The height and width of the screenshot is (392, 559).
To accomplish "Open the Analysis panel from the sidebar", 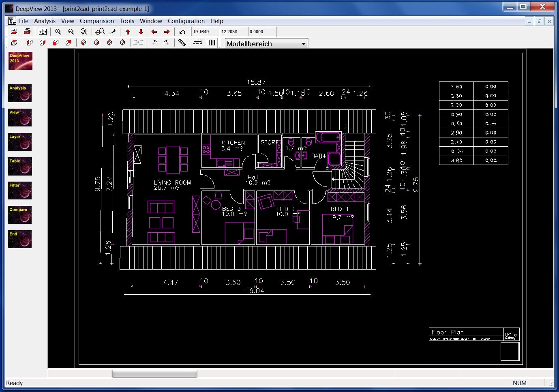I will coord(19,93).
